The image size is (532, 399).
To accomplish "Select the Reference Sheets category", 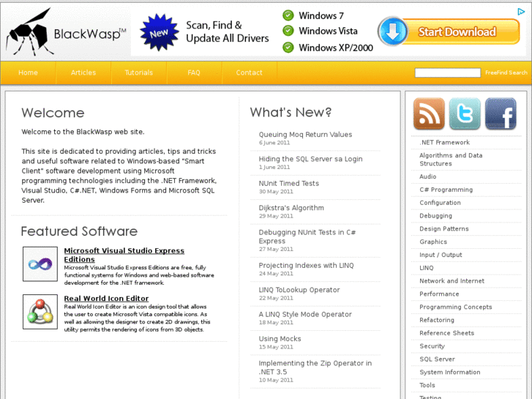I will coord(447,333).
